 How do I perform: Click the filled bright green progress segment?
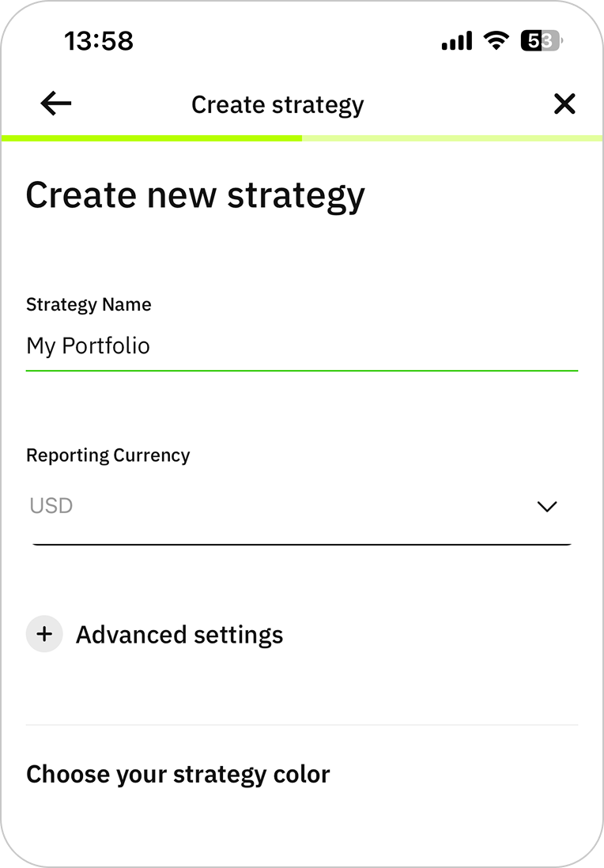(x=152, y=138)
